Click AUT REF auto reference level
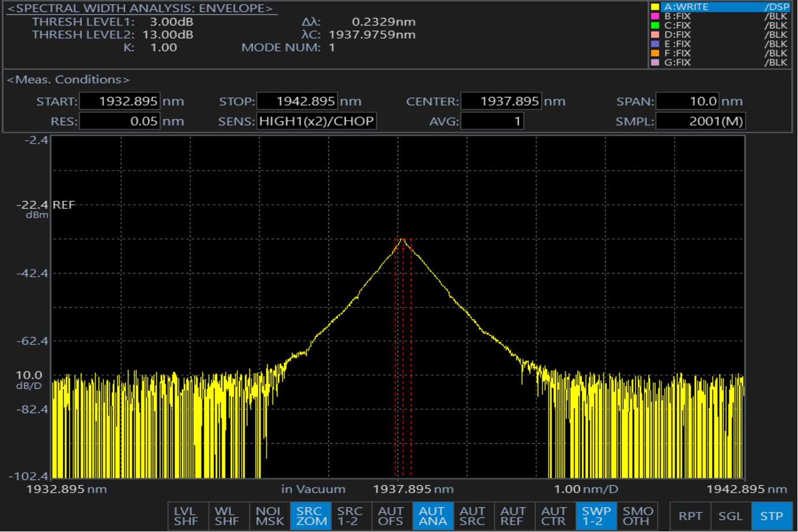798x532 pixels. pyautogui.click(x=513, y=516)
